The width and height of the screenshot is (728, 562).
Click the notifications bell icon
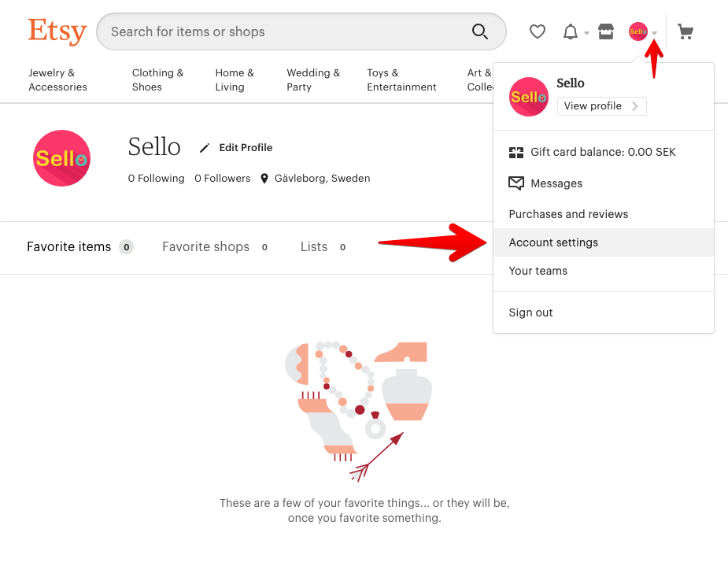[570, 31]
